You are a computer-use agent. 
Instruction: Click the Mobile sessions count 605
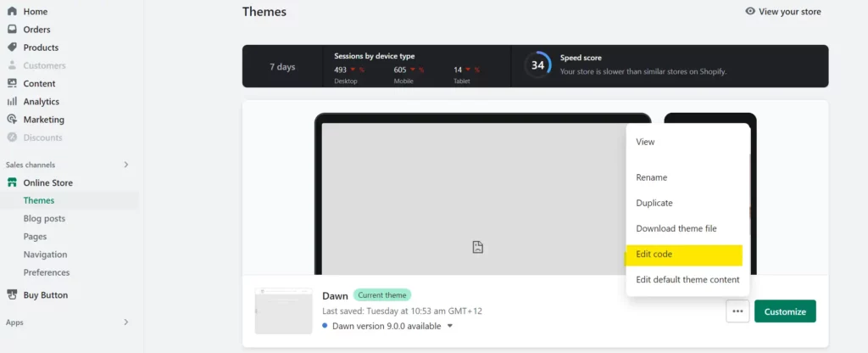pyautogui.click(x=400, y=70)
